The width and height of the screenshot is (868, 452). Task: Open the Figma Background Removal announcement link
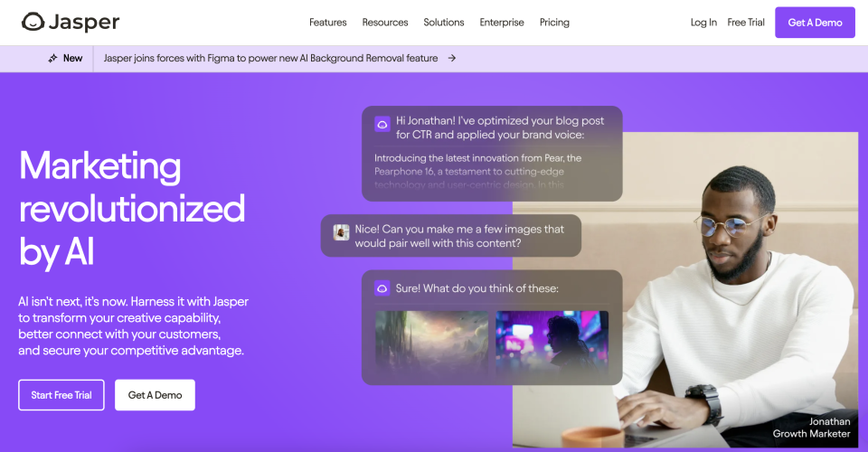tap(270, 58)
